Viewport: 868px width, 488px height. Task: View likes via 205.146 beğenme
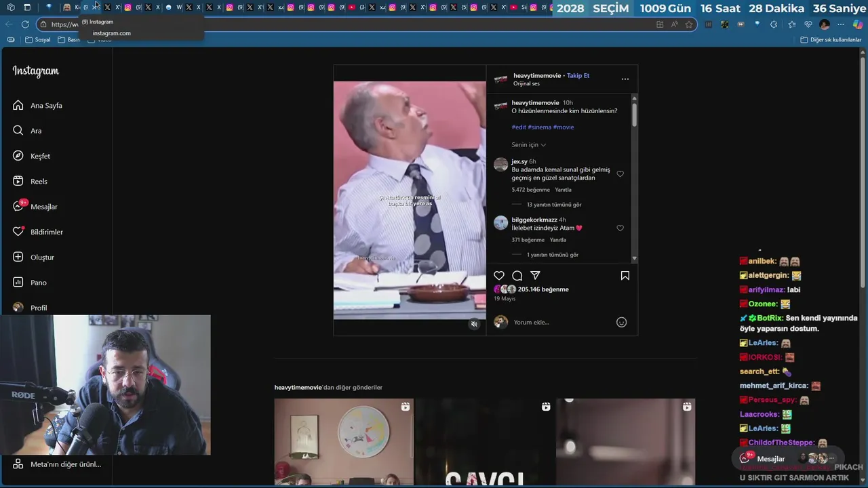[543, 289]
